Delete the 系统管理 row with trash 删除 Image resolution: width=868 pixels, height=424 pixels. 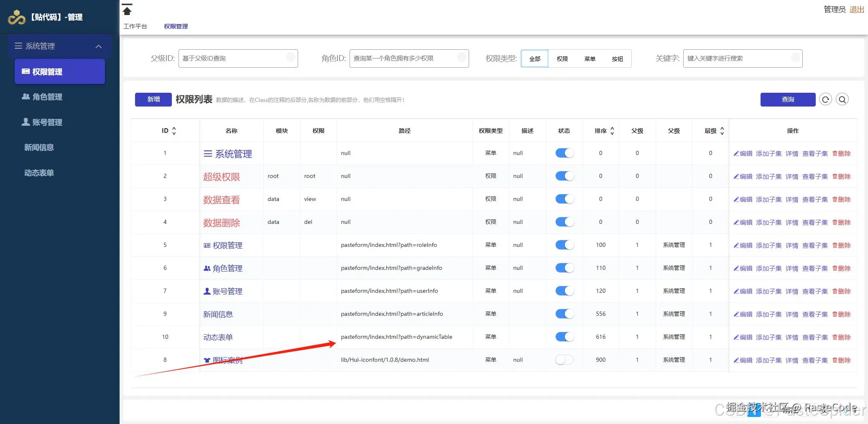(841, 154)
